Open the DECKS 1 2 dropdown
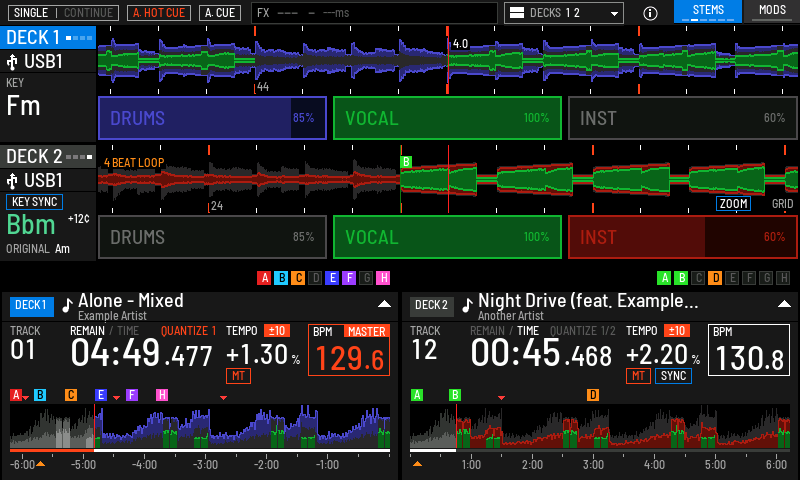The image size is (800, 480). (x=564, y=13)
